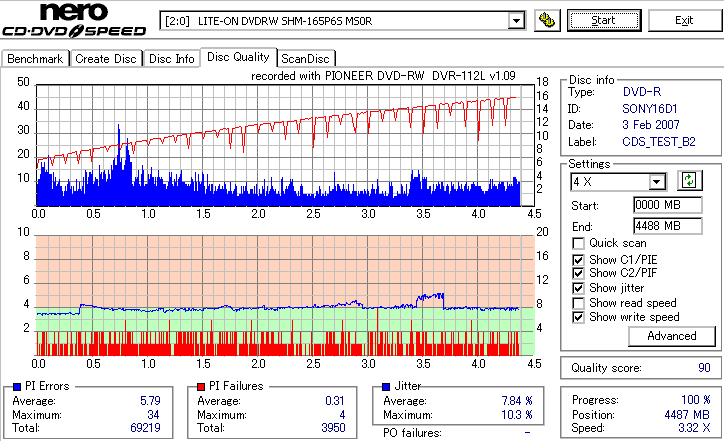724x441 pixels.
Task: Enable Show read speed checkbox
Action: (x=578, y=303)
